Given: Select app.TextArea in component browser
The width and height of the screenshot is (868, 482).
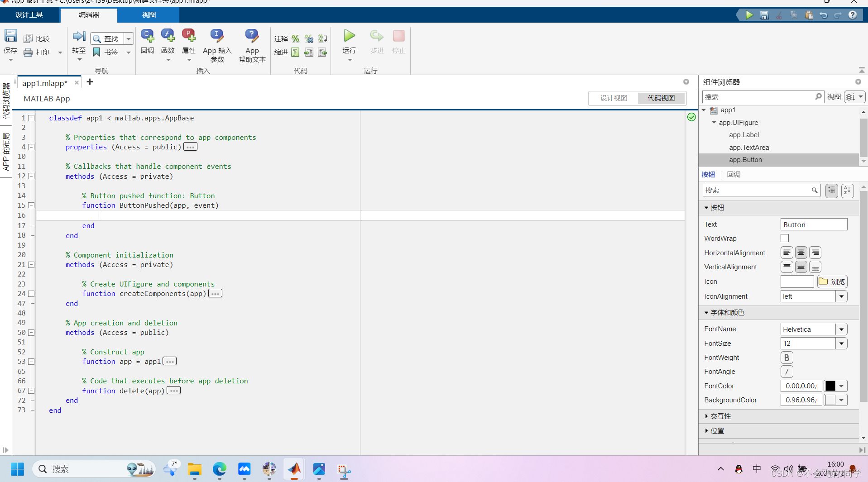Looking at the screenshot, I should point(749,148).
